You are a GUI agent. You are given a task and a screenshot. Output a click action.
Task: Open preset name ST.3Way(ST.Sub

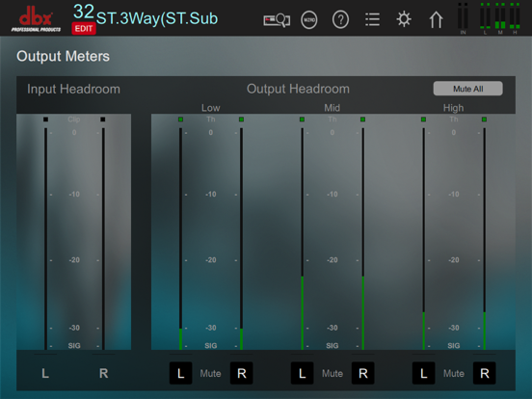157,18
